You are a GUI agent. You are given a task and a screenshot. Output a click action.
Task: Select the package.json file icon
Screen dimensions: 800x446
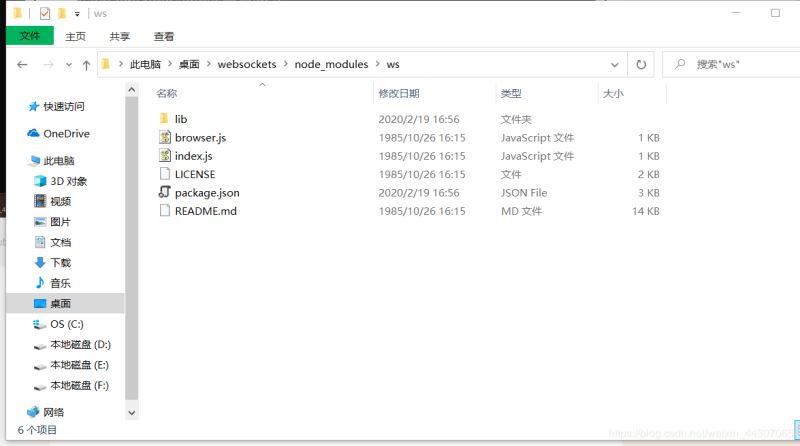pos(165,193)
